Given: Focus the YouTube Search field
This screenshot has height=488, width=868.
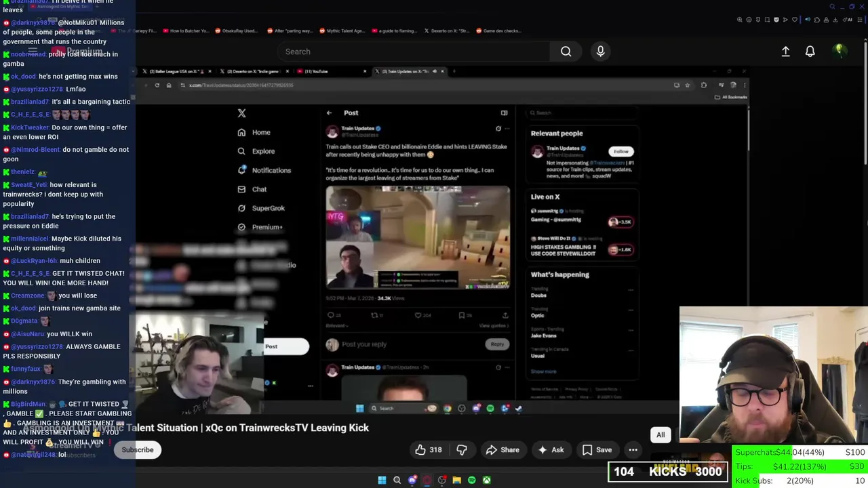Looking at the screenshot, I should 414,52.
